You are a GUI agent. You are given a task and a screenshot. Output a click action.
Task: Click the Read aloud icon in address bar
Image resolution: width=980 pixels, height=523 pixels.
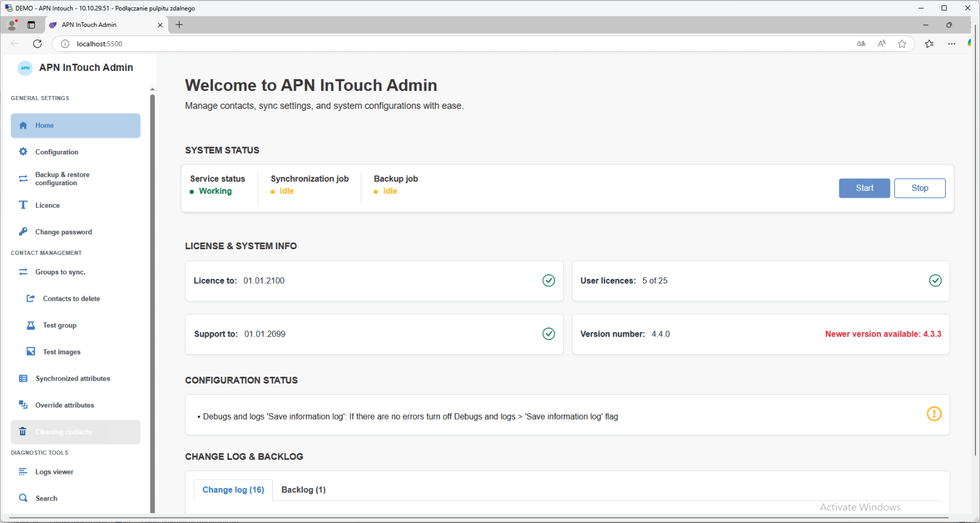tap(882, 44)
